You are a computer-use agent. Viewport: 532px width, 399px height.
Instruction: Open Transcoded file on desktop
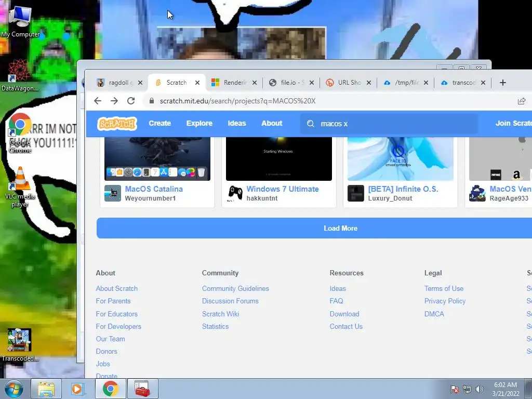click(x=20, y=345)
